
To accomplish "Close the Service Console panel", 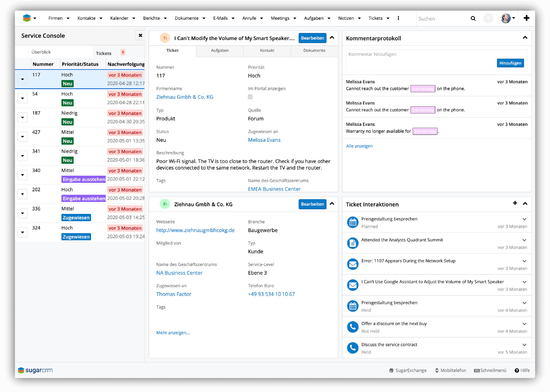I will coord(140,35).
